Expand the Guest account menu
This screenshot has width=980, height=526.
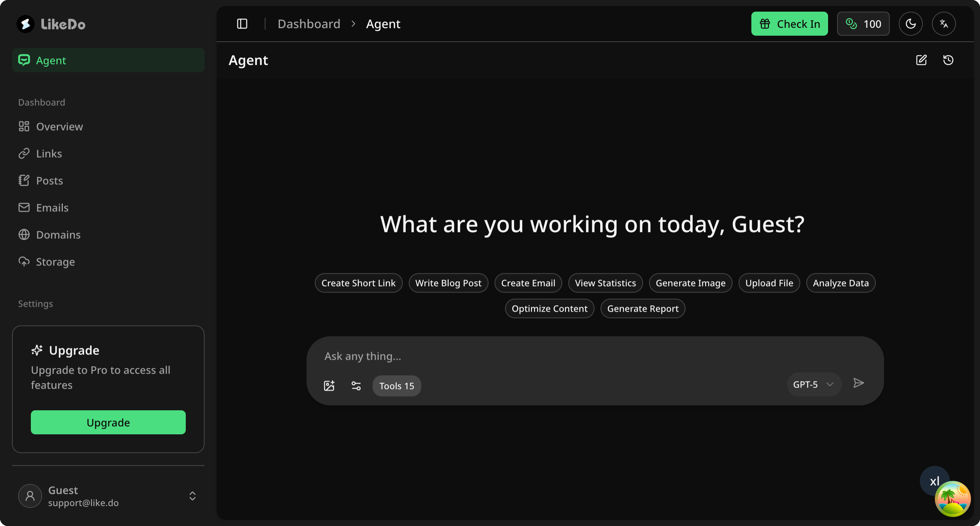[x=192, y=496]
